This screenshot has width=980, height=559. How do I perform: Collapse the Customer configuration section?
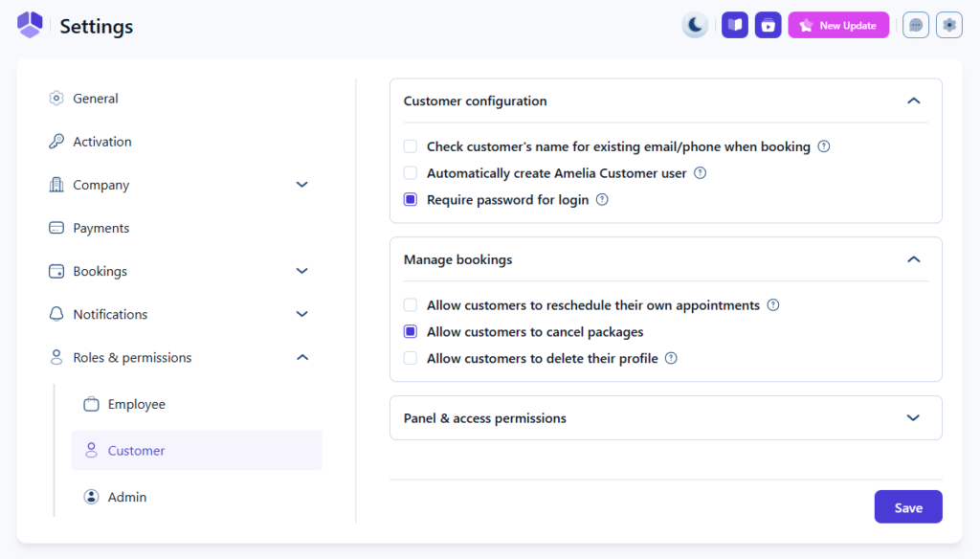[913, 101]
